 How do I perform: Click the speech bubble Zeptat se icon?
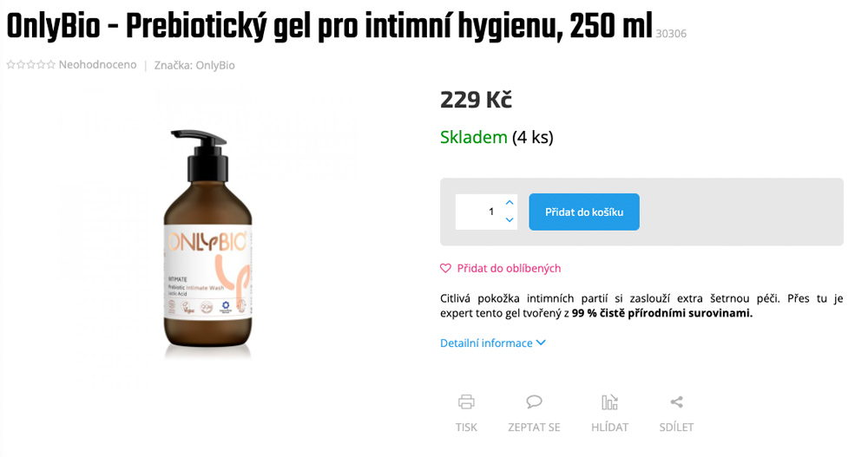(534, 402)
